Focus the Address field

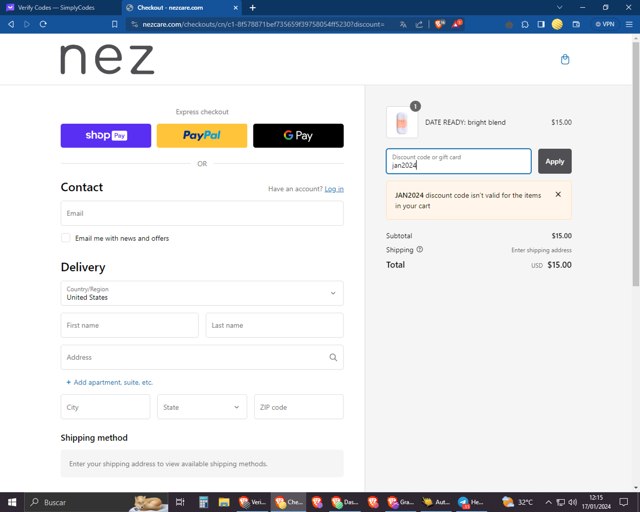pyautogui.click(x=202, y=357)
